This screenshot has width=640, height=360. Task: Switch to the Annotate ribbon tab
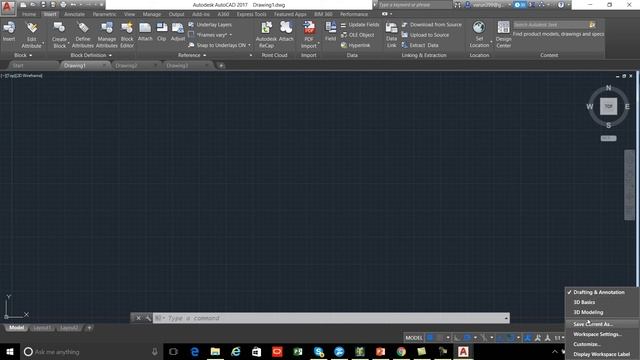coord(75,14)
